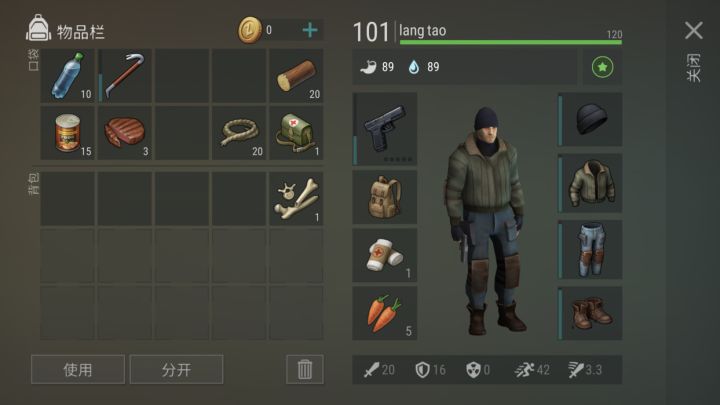Tap the equipped pistol weapon slot

pyautogui.click(x=385, y=129)
